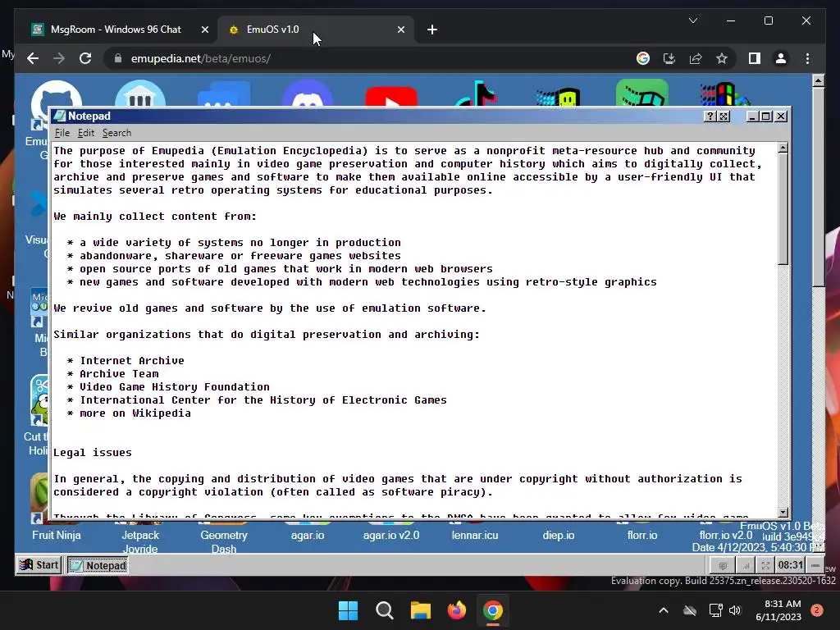Open Chrome side panel
The width and height of the screenshot is (840, 630).
(x=755, y=58)
